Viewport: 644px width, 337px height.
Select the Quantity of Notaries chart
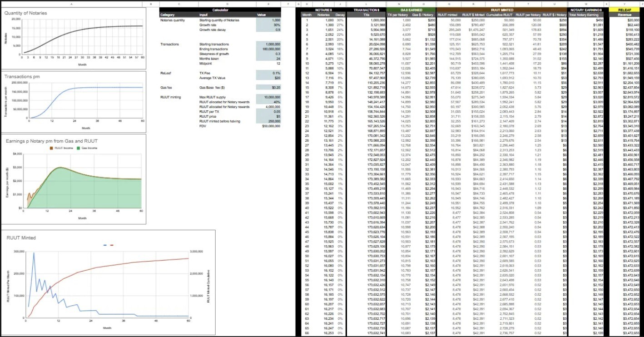(x=74, y=39)
